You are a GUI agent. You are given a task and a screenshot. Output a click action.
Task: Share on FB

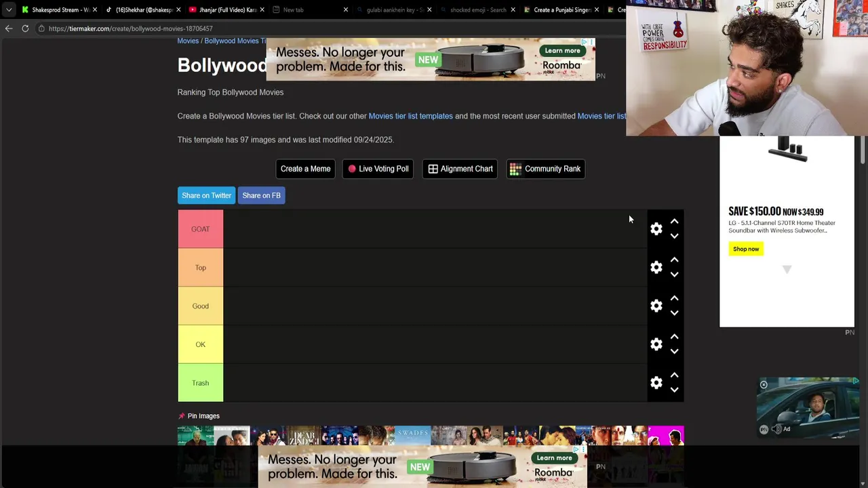261,195
